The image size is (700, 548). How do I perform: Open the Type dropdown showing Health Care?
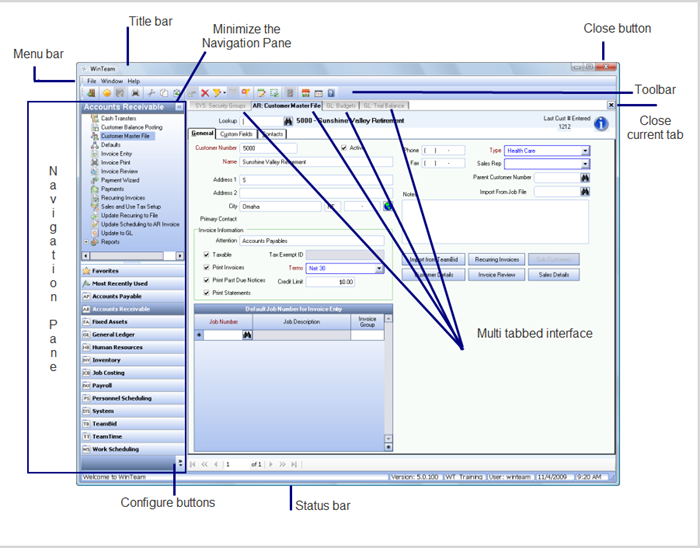585,150
